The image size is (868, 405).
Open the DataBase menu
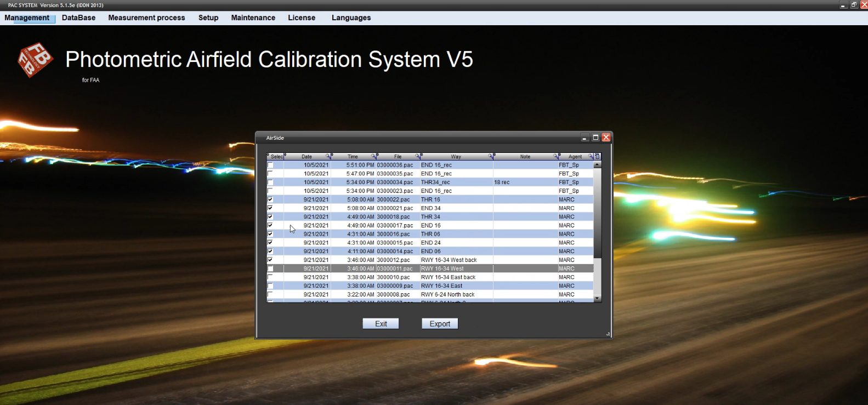point(78,18)
